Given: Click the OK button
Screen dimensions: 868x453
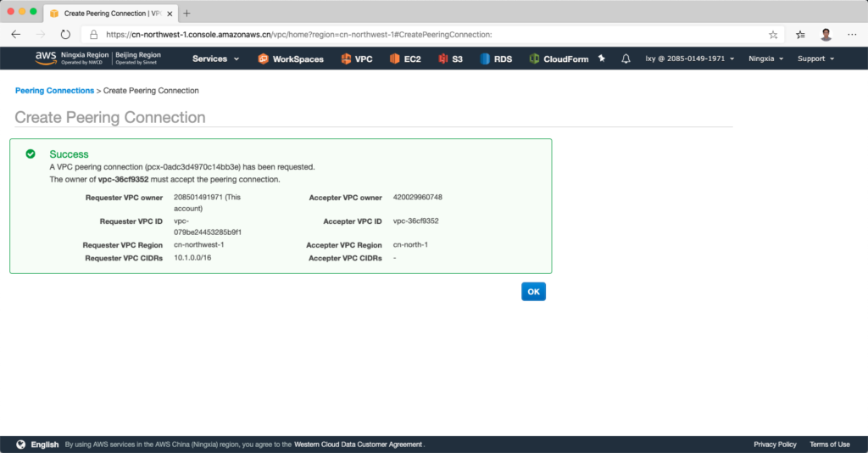Looking at the screenshot, I should [x=533, y=292].
